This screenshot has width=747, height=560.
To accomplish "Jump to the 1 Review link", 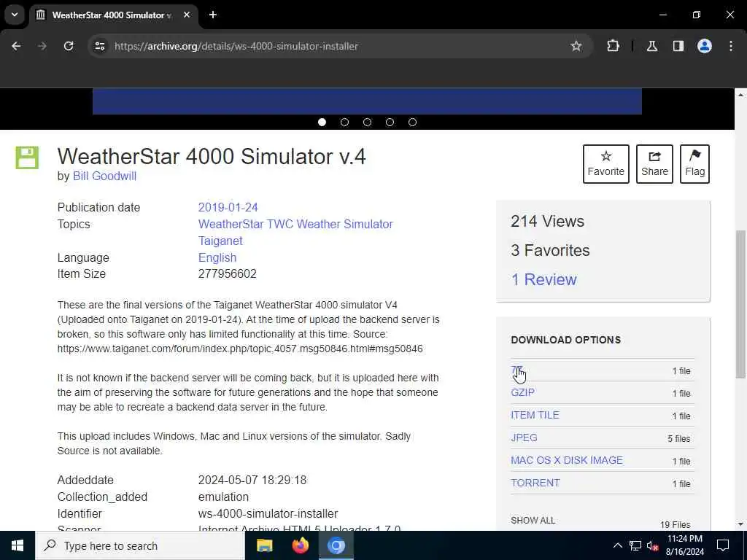I will point(543,279).
